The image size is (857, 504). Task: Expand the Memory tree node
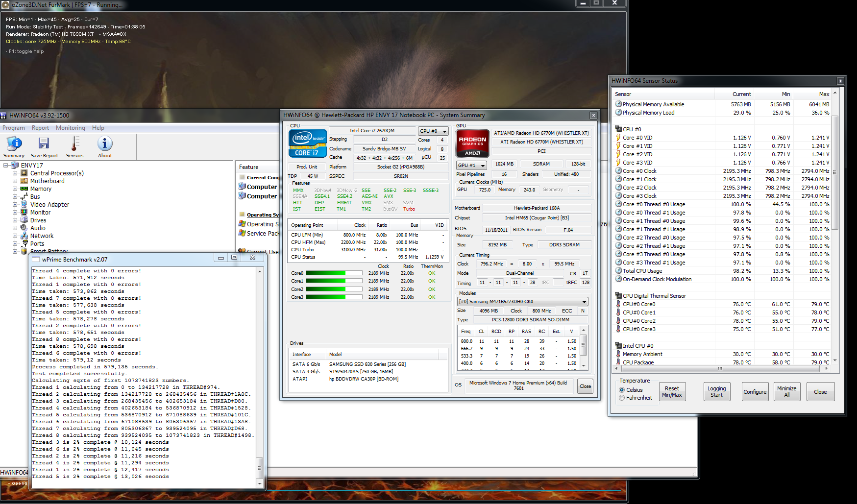tap(15, 189)
